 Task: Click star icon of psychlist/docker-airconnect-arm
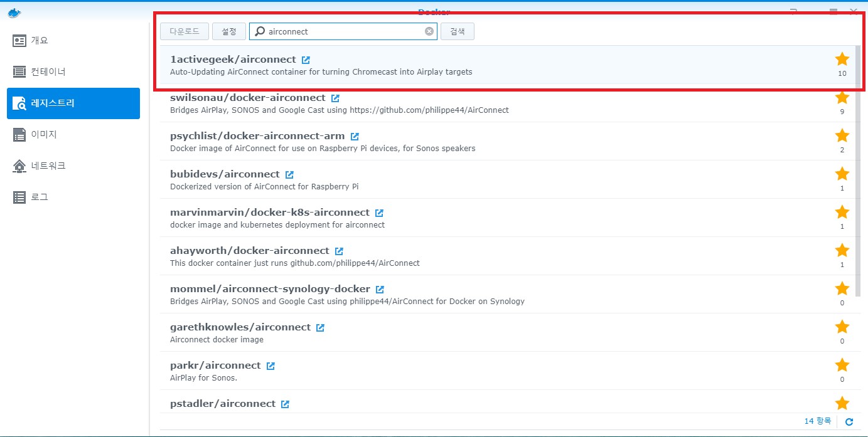click(x=842, y=136)
